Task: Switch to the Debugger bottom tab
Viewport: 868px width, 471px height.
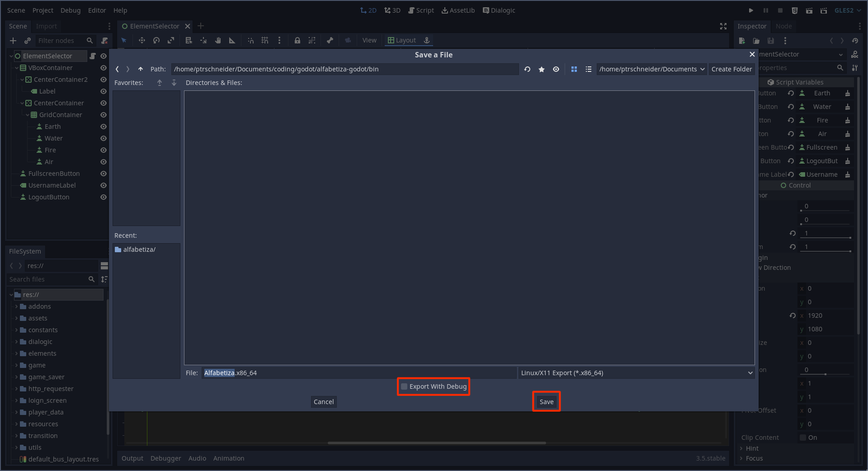Action: pyautogui.click(x=165, y=458)
